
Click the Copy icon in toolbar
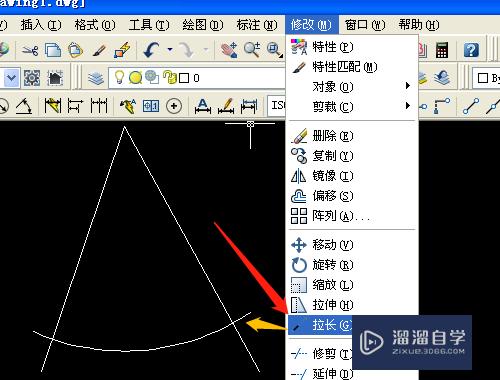coord(53,50)
